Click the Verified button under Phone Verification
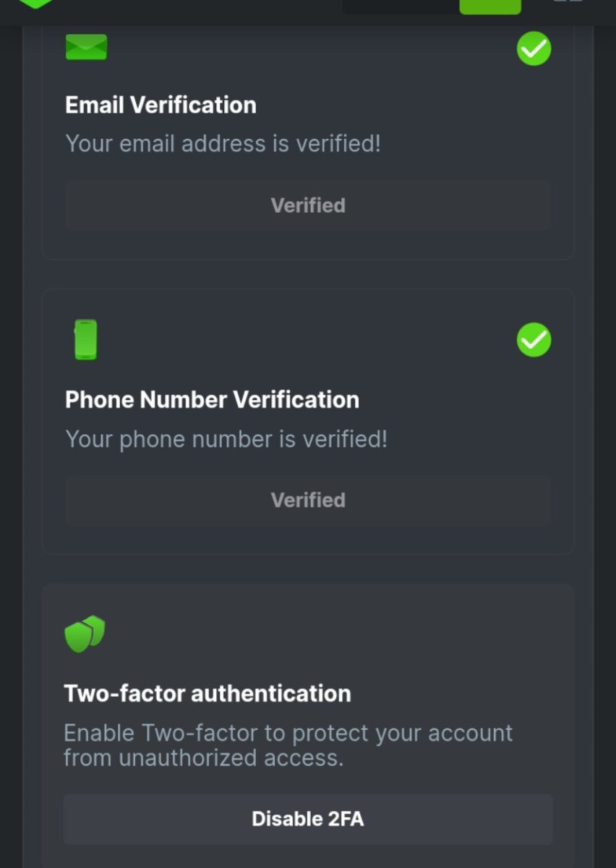Screen dimensions: 616x868 pyautogui.click(x=308, y=500)
